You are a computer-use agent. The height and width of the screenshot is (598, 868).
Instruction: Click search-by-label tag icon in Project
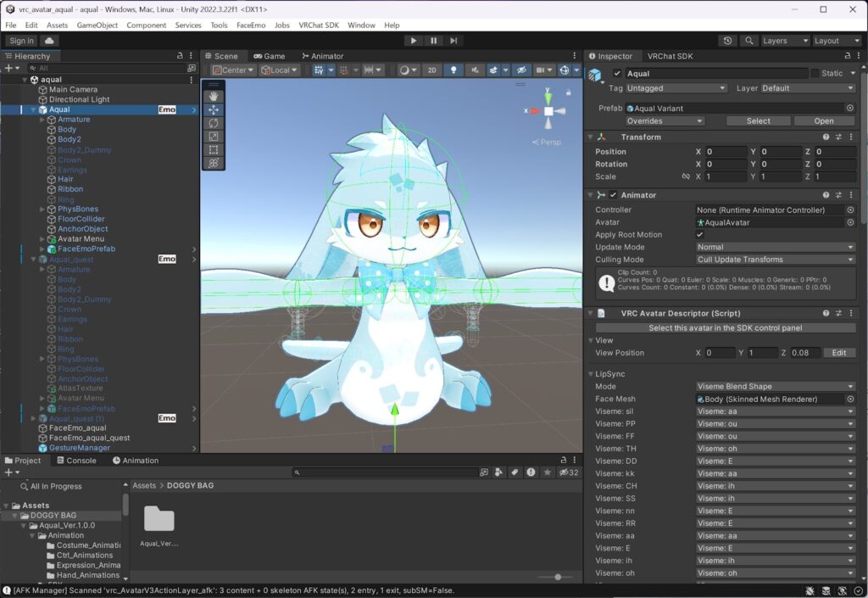point(515,472)
